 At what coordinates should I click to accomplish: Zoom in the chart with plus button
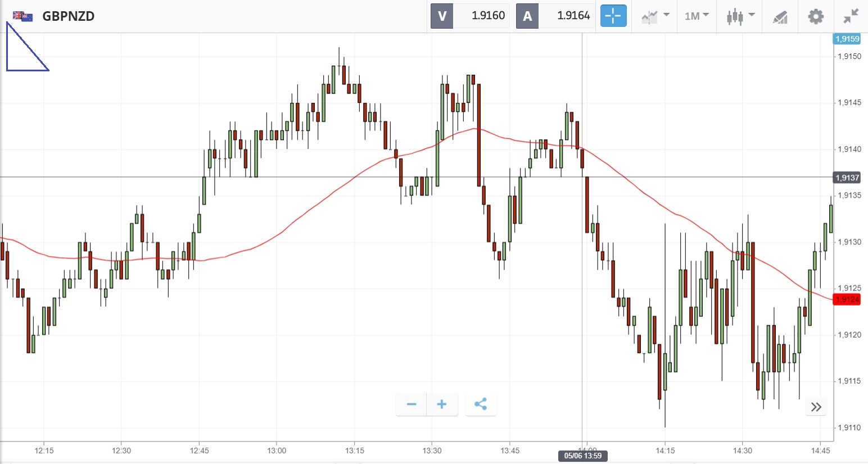tap(442, 404)
